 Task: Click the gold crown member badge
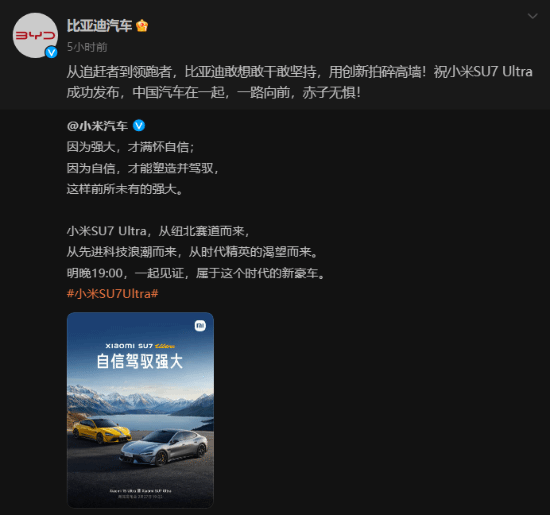tap(142, 26)
